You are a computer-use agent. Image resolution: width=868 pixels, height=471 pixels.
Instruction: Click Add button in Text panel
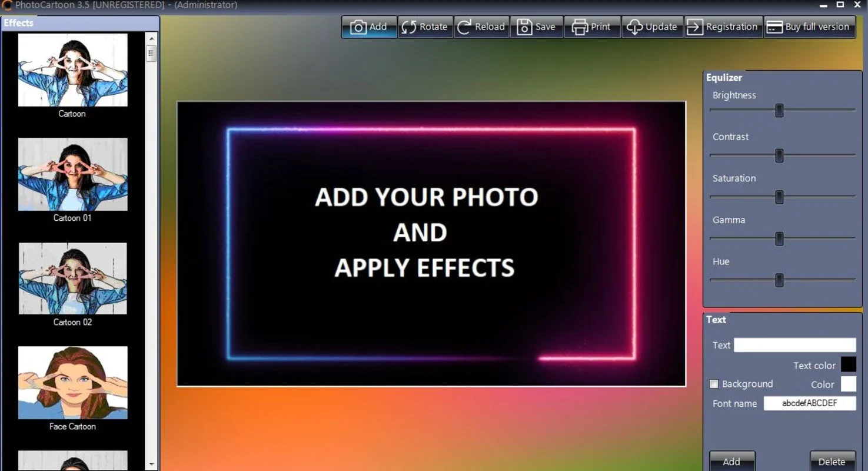click(732, 462)
